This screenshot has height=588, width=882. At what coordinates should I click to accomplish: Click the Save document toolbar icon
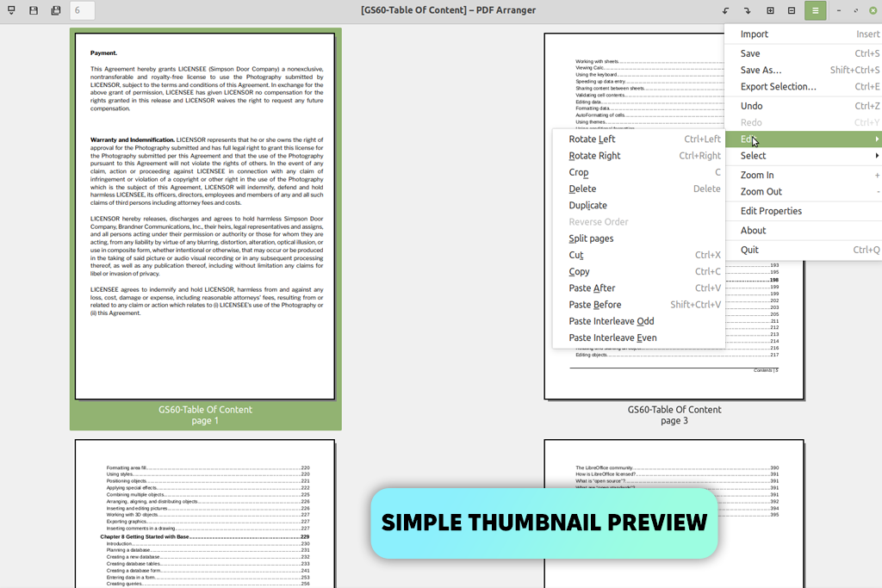pos(34,10)
